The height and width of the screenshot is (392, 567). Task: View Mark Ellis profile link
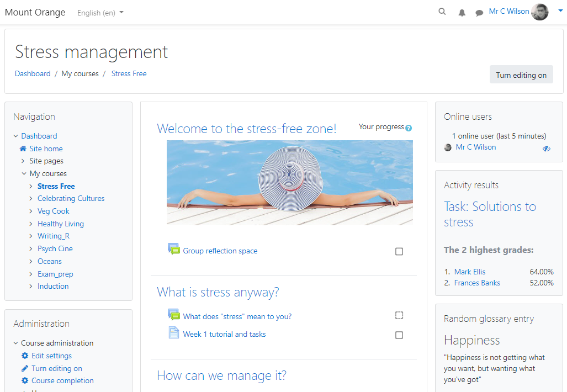[470, 272]
